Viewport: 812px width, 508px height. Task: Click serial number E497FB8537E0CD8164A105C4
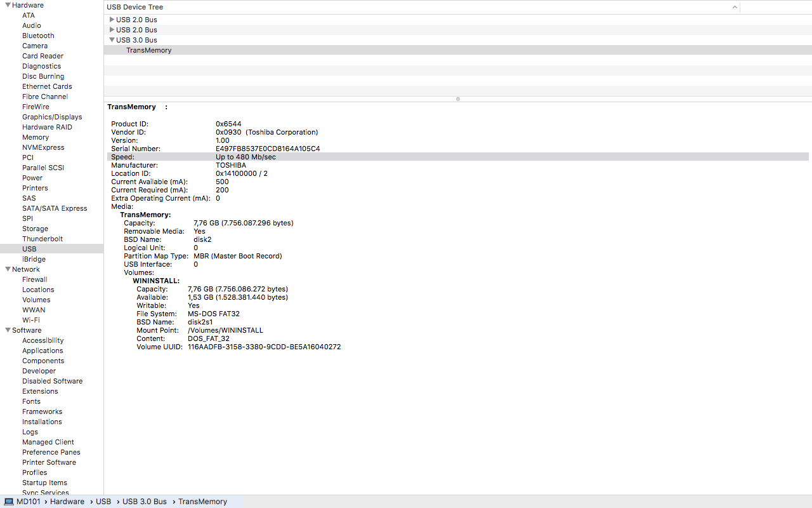coord(268,149)
